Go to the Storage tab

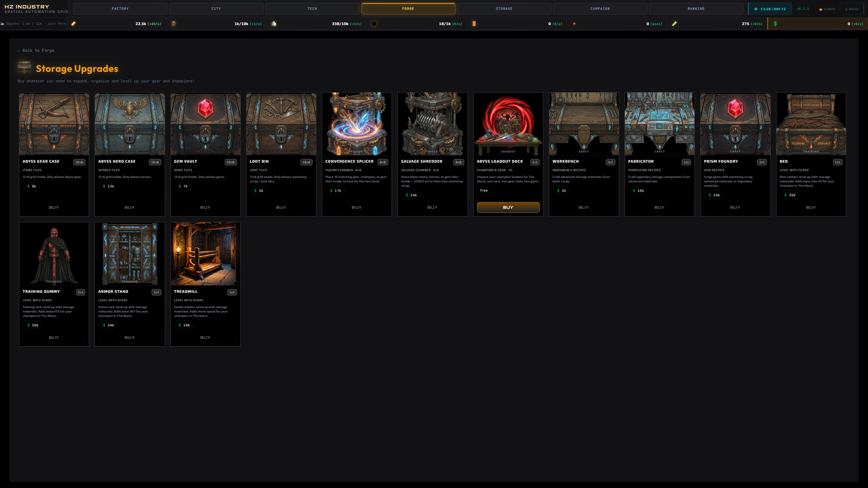(504, 9)
